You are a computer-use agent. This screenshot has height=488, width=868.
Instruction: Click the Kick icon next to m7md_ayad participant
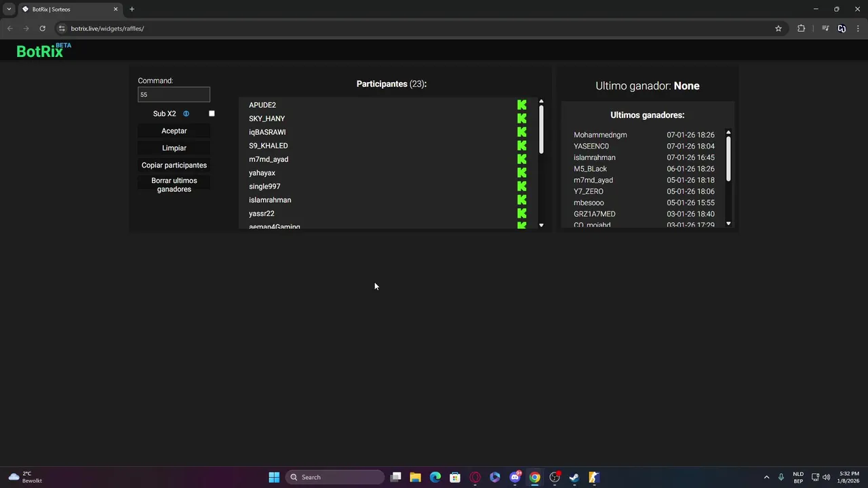(521, 159)
